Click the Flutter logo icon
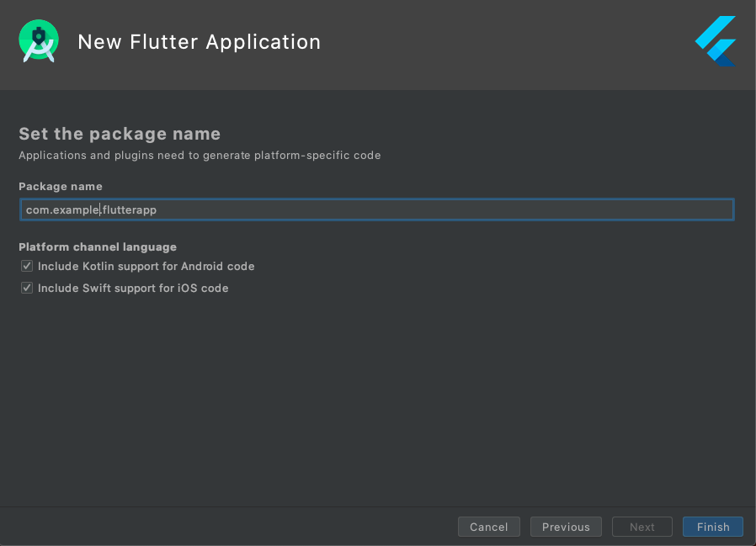 click(x=716, y=41)
